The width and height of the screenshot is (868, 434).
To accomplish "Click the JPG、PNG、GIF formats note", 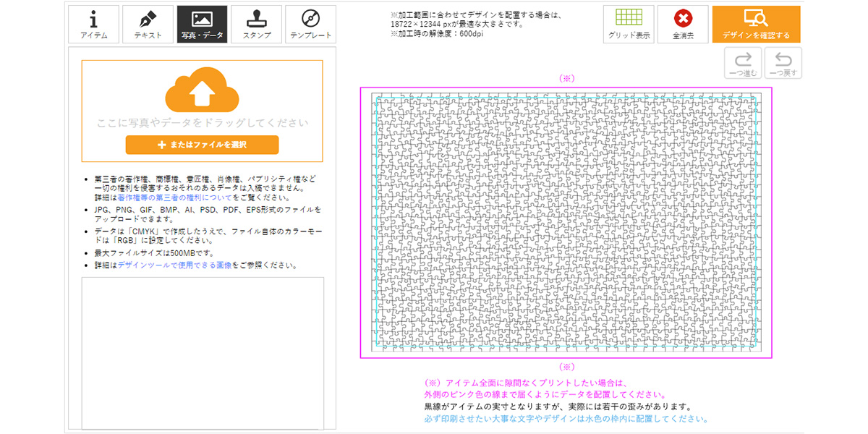I will (208, 214).
